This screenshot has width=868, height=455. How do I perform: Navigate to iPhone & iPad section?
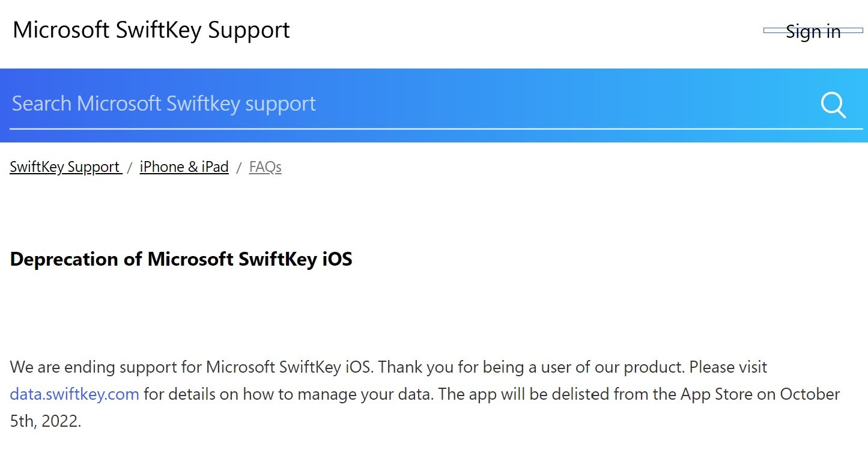coord(184,166)
